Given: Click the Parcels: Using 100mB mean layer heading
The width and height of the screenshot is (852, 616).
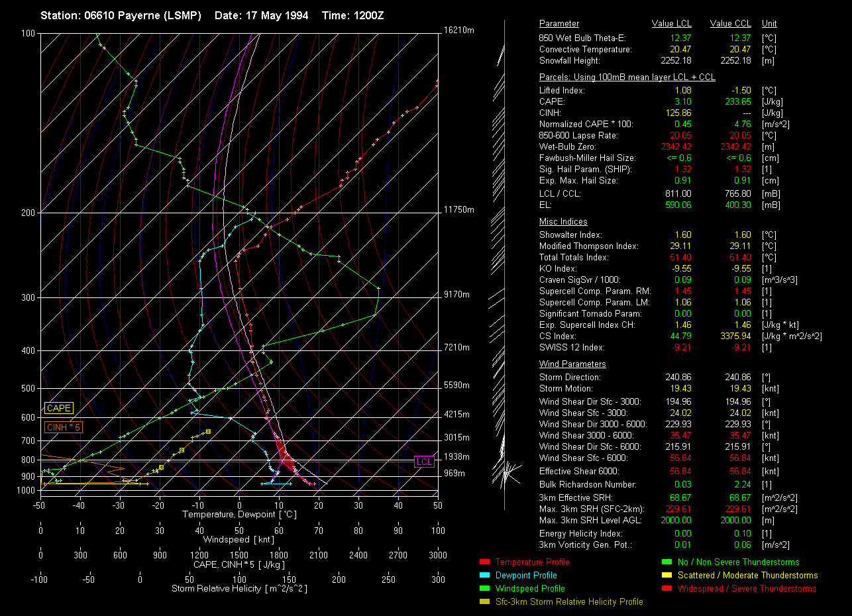Looking at the screenshot, I should [627, 77].
